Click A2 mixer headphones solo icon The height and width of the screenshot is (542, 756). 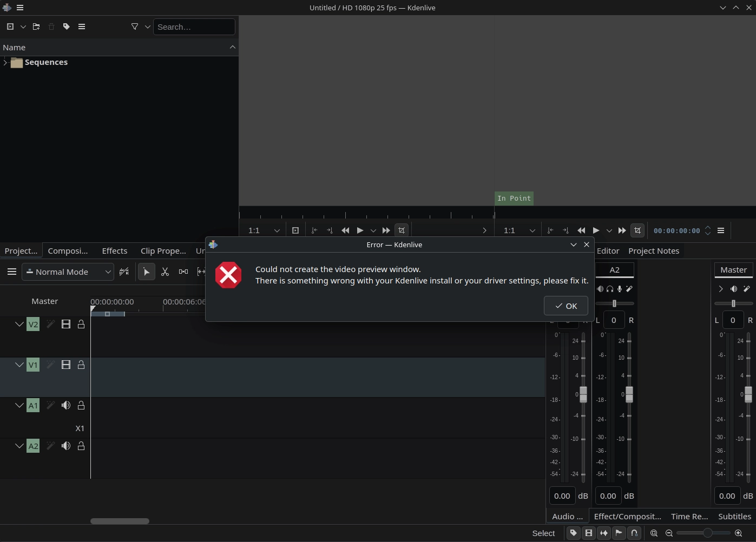(610, 289)
